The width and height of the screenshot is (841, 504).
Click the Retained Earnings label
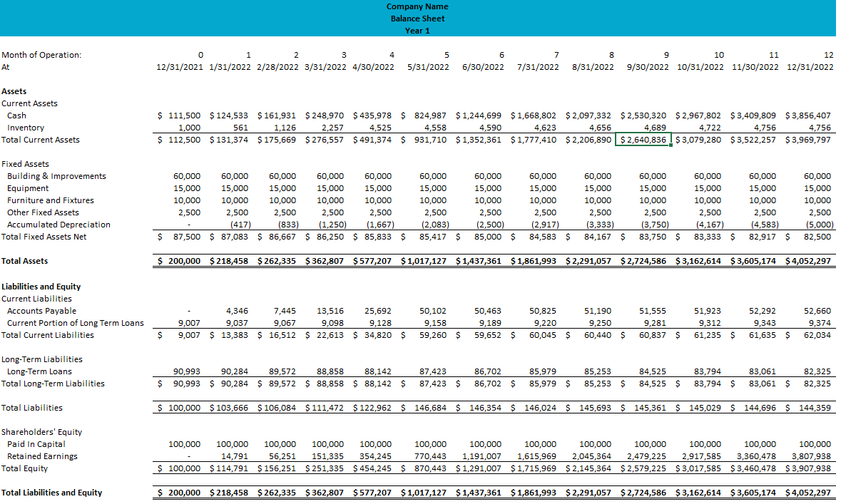tap(42, 456)
